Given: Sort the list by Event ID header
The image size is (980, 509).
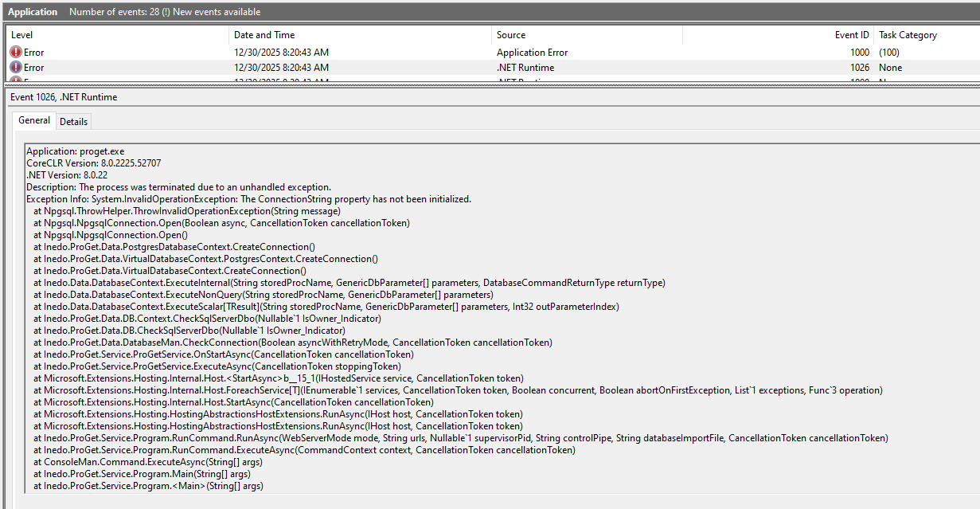Looking at the screenshot, I should click(x=852, y=35).
